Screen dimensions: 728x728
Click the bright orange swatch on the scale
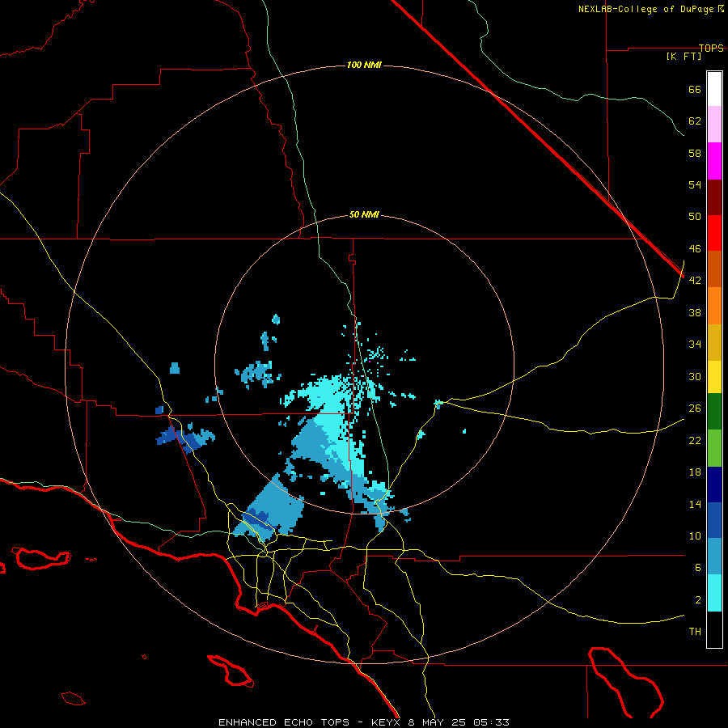click(x=714, y=306)
